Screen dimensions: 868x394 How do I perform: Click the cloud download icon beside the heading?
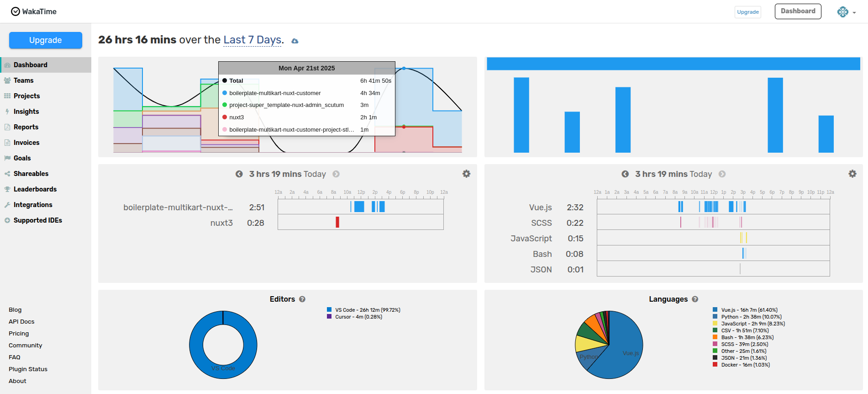[295, 41]
